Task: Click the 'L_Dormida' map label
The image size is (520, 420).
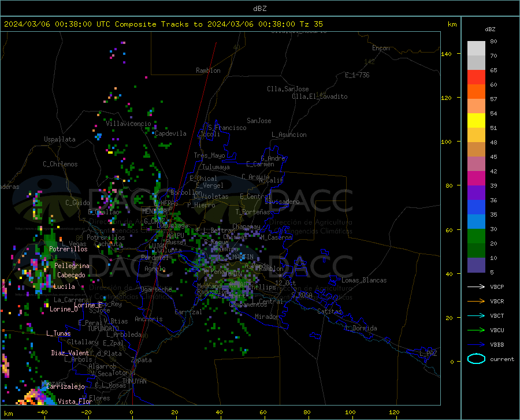Action: pyautogui.click(x=361, y=329)
